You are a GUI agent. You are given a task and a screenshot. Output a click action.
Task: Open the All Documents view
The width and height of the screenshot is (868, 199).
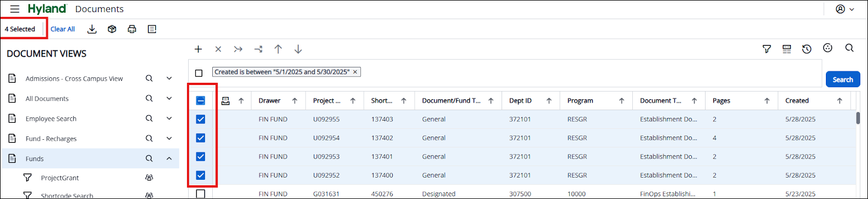click(x=47, y=99)
